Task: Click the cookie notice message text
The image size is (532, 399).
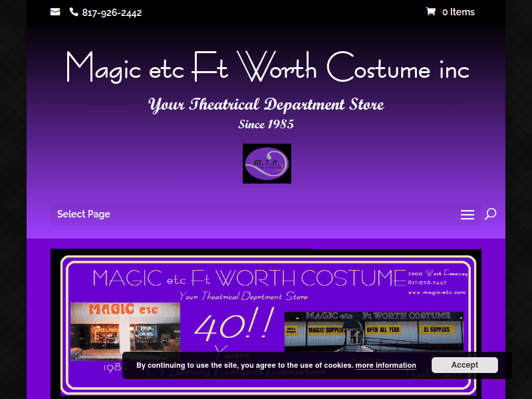Action: (245, 365)
